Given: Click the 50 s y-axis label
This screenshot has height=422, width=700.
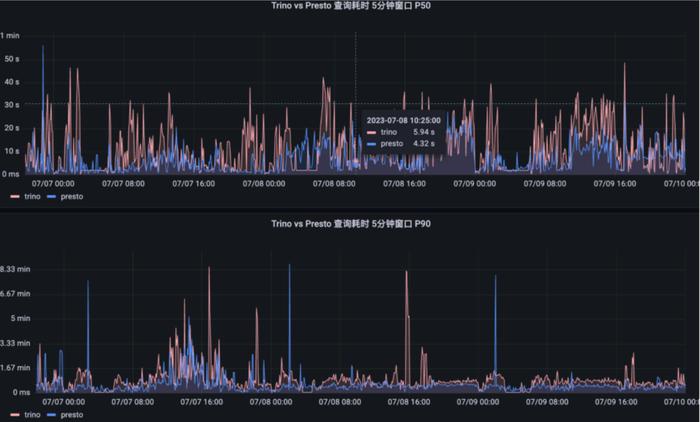Looking at the screenshot, I should tap(12, 59).
